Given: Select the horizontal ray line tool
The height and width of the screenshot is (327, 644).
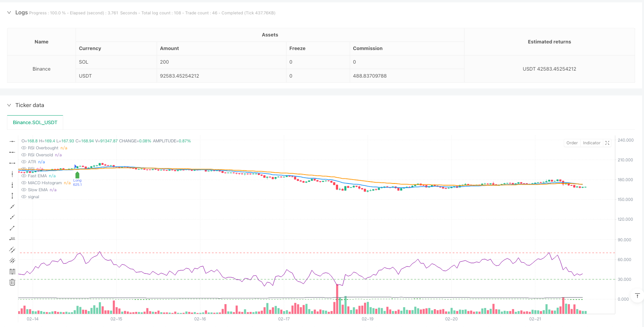Looking at the screenshot, I should point(12,152).
